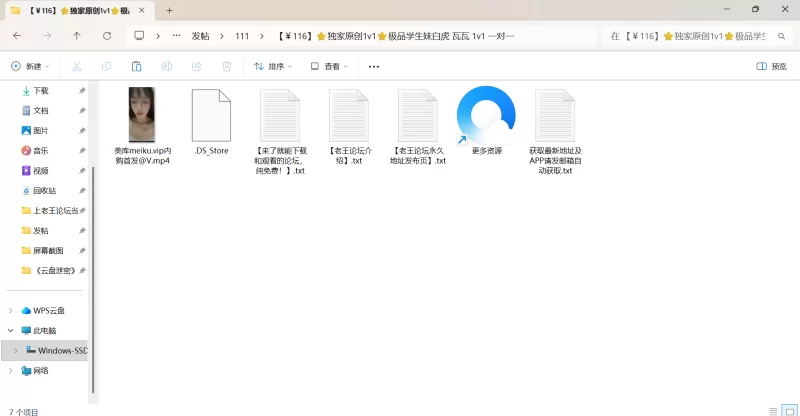Close the 【¥116】 folder tab
Screen dimensions: 800x416
point(142,10)
